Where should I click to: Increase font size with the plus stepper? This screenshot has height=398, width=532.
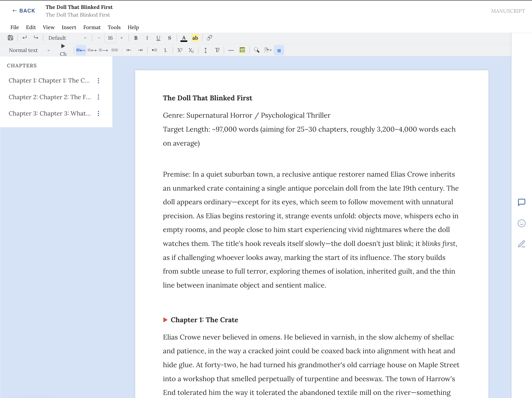pyautogui.click(x=121, y=38)
